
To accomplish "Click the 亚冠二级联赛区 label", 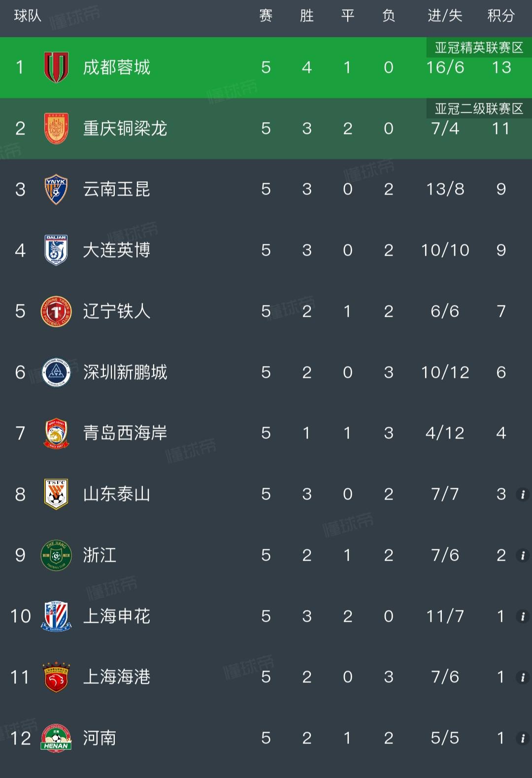I will click(x=479, y=109).
